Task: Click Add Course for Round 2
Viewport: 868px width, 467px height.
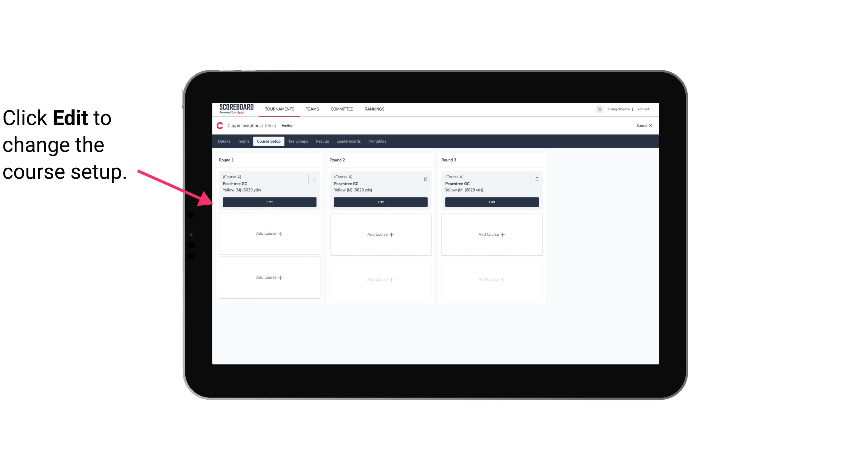Action: click(380, 234)
